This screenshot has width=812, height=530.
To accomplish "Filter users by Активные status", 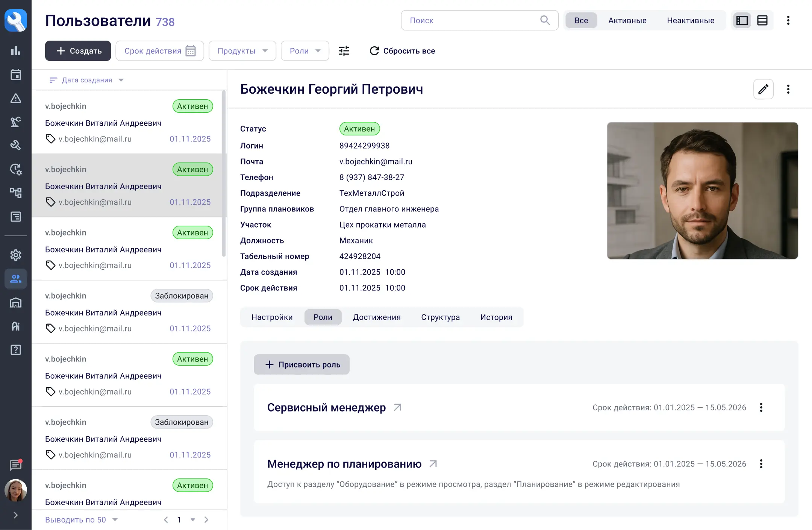I will (627, 20).
